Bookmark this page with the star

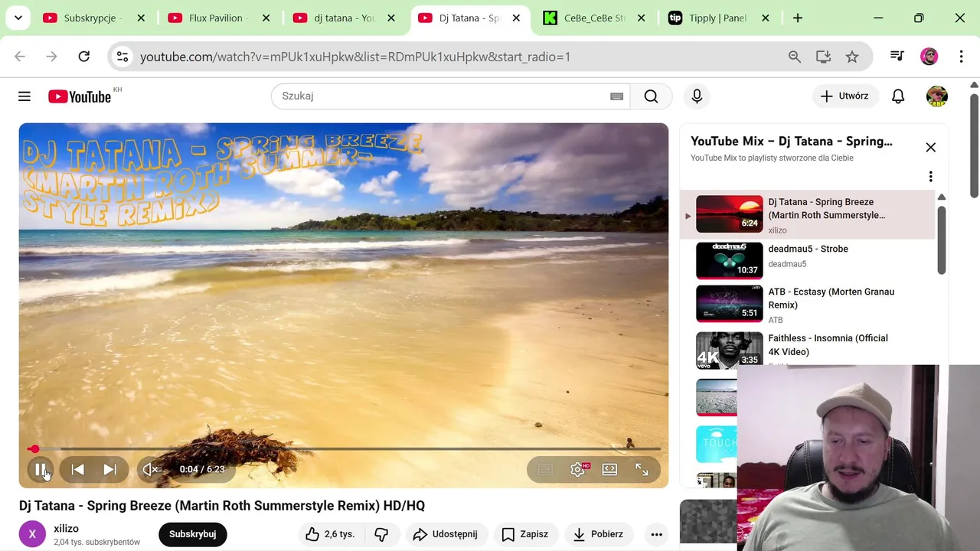[852, 57]
